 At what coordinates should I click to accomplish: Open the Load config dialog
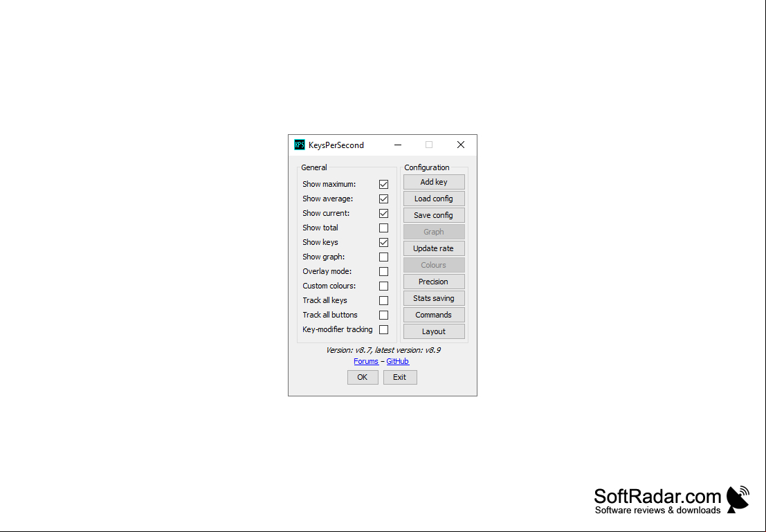(434, 199)
